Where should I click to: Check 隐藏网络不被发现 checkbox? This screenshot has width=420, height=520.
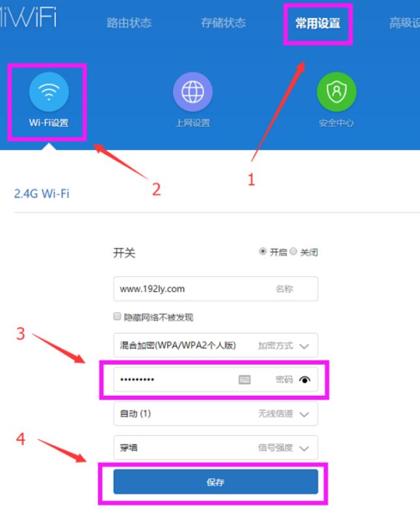click(x=117, y=317)
